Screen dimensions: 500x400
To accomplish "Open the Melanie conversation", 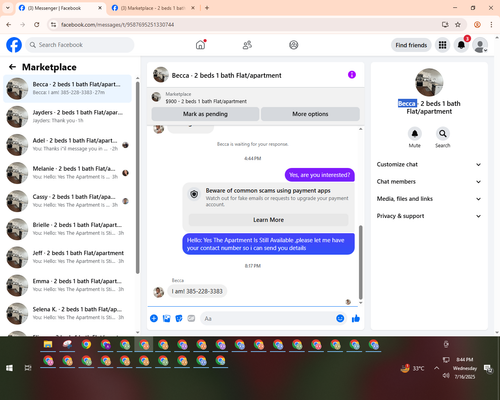I will (67, 173).
